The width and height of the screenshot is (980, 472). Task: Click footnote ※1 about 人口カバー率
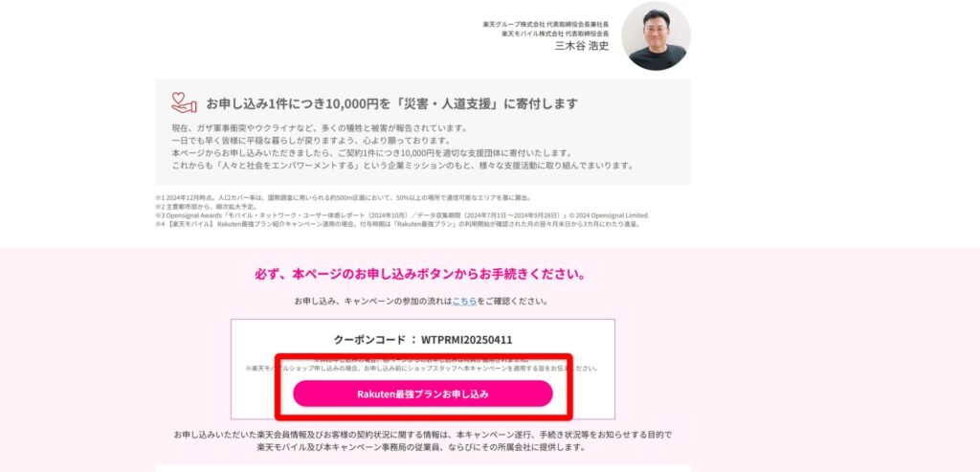click(x=344, y=197)
